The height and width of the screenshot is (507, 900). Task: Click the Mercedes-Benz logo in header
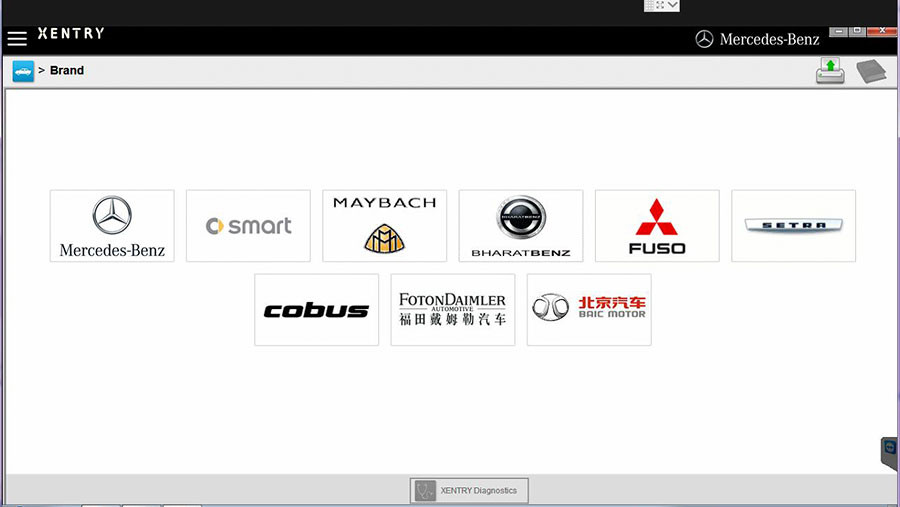[757, 39]
